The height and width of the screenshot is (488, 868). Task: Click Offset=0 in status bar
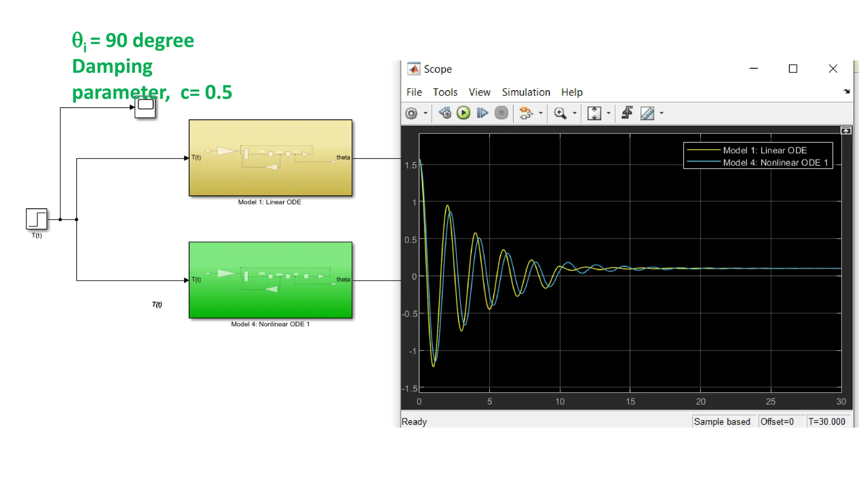(777, 421)
